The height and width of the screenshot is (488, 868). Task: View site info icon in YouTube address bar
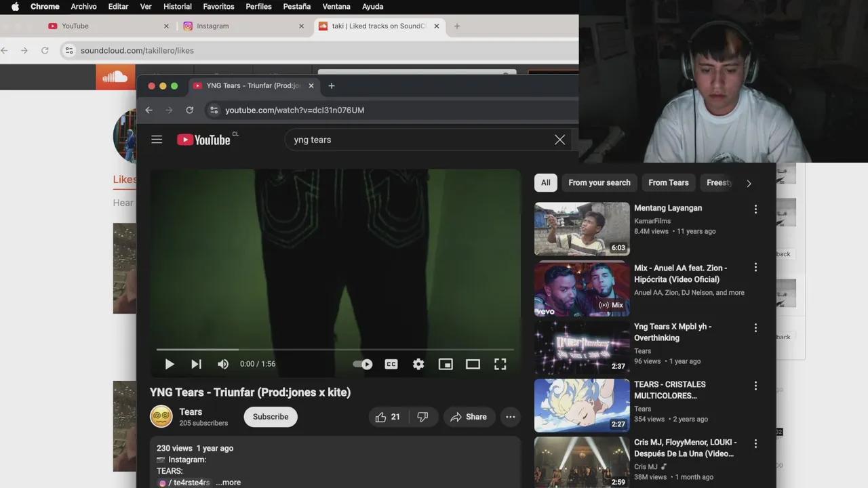214,110
